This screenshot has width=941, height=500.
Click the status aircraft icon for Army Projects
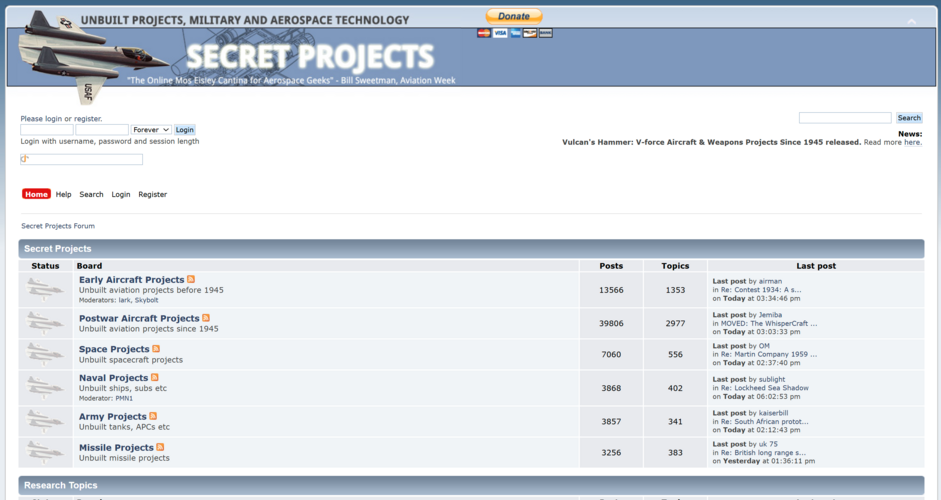coord(45,422)
